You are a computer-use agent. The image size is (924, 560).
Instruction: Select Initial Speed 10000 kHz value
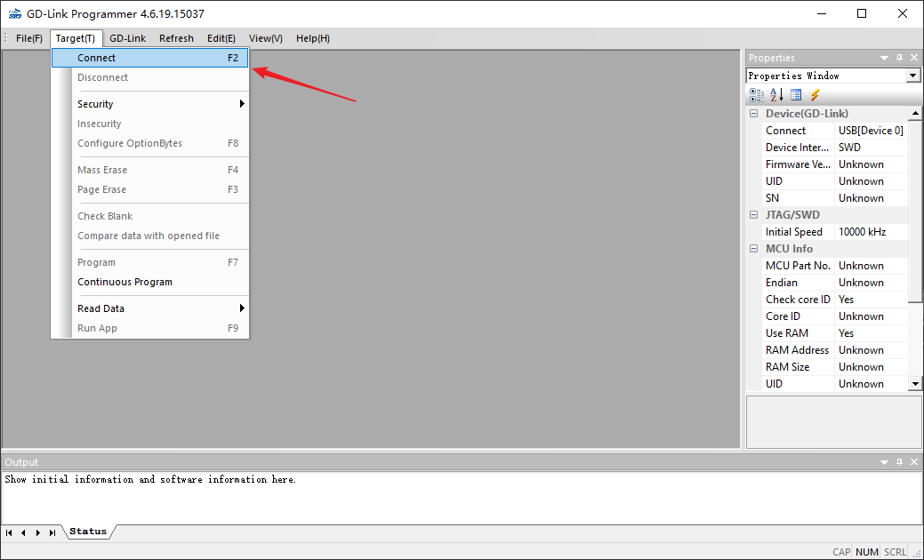click(x=871, y=232)
